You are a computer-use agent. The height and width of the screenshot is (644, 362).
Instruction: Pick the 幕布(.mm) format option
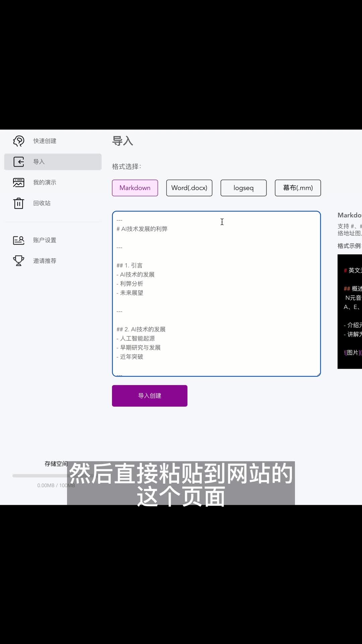click(298, 188)
